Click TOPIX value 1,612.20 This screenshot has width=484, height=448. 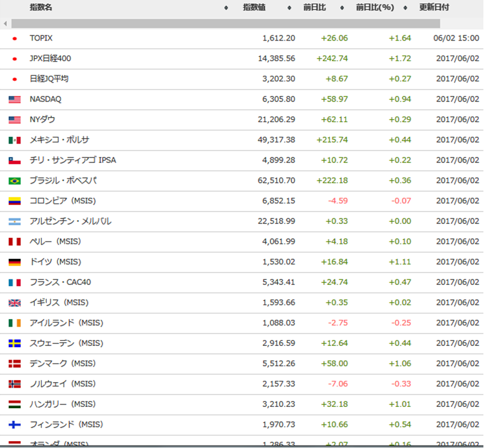(278, 38)
